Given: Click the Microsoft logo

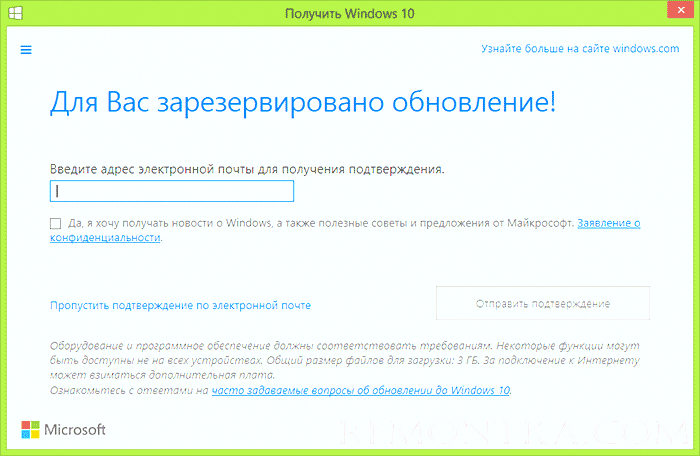Looking at the screenshot, I should click(63, 430).
